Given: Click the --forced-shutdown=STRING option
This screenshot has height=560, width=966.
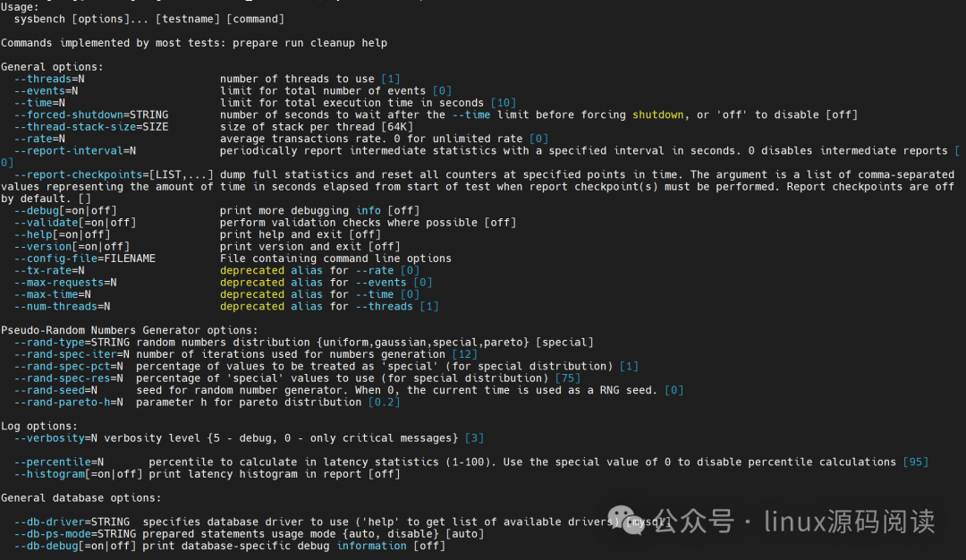Looking at the screenshot, I should point(91,115).
